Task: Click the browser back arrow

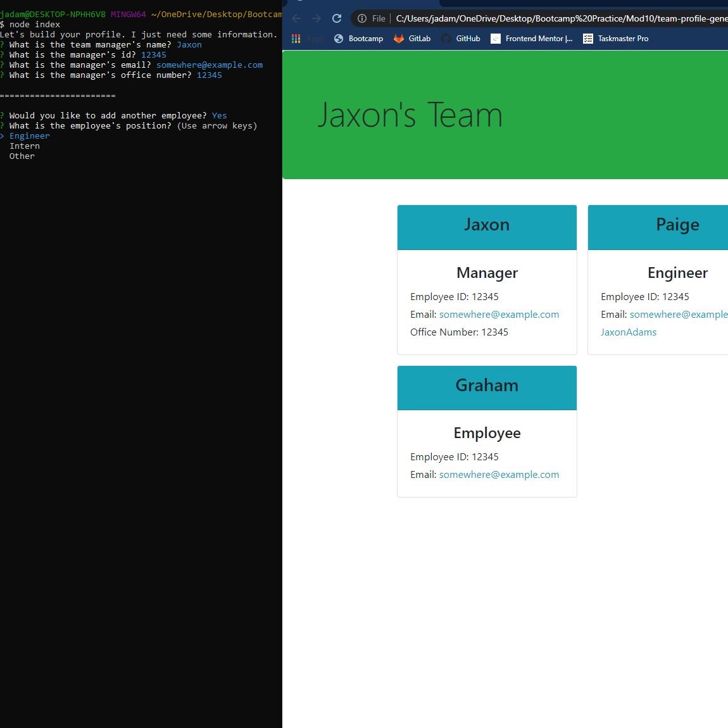Action: click(x=296, y=18)
